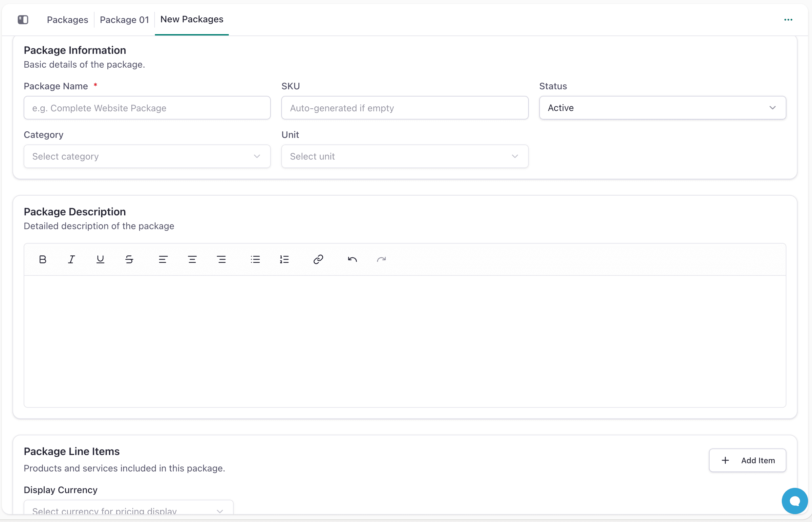
Task: Click the Status field label
Action: tap(553, 86)
